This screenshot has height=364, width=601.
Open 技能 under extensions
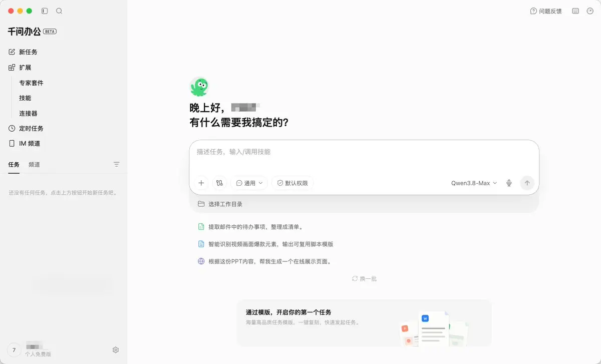pyautogui.click(x=25, y=98)
